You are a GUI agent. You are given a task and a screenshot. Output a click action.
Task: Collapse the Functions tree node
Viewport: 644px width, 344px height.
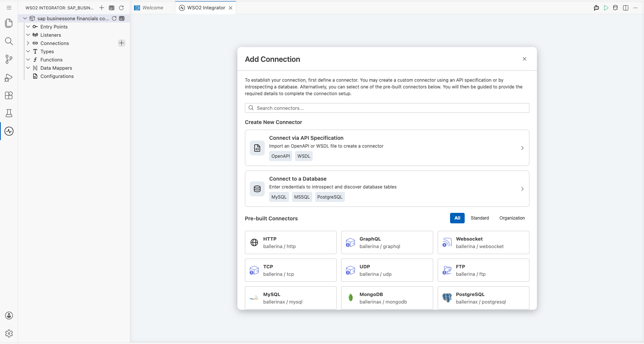point(28,60)
